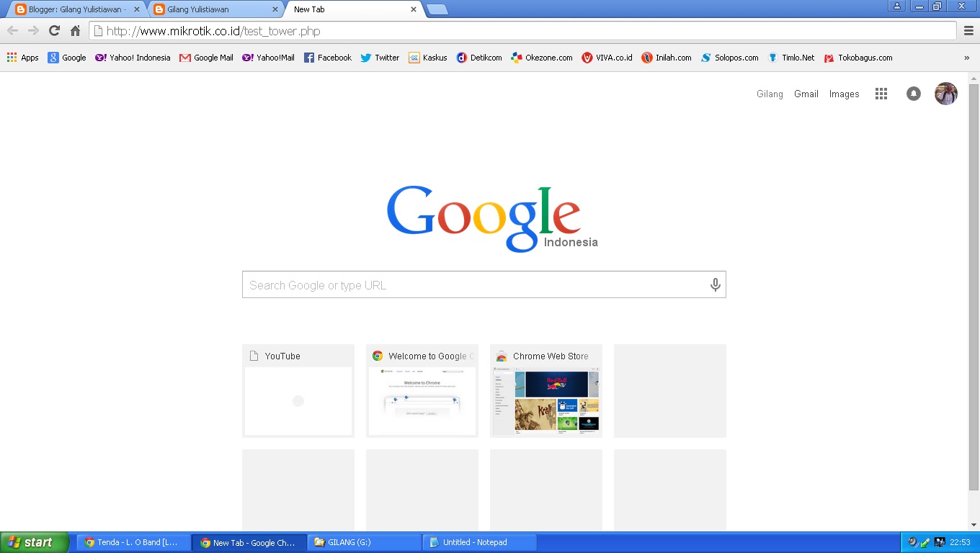Switch to GILANG (G:) folder in taskbar
This screenshot has width=980, height=553.
365,542
